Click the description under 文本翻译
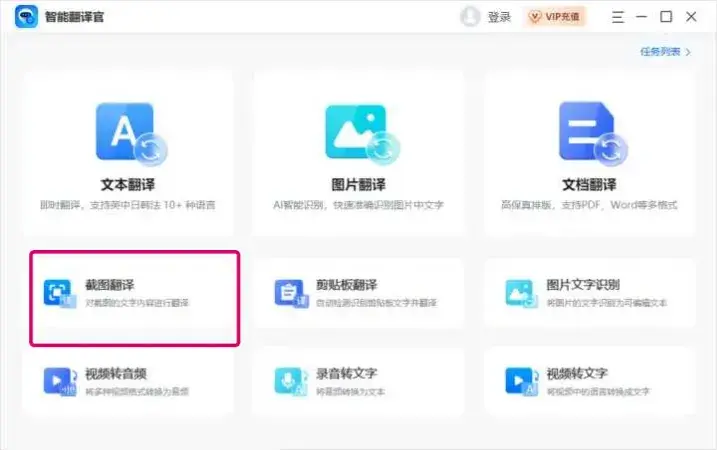This screenshot has width=720, height=451. pos(128,205)
